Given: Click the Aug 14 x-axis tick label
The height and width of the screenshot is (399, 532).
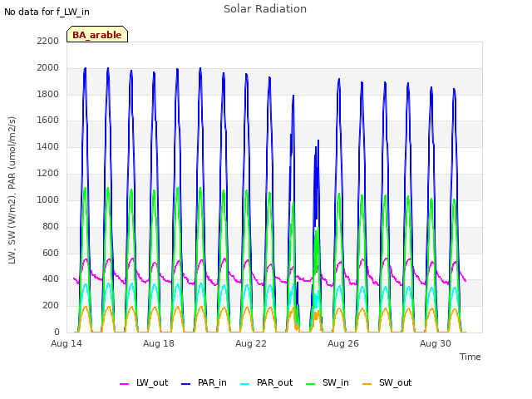Looking at the screenshot, I should (66, 343).
